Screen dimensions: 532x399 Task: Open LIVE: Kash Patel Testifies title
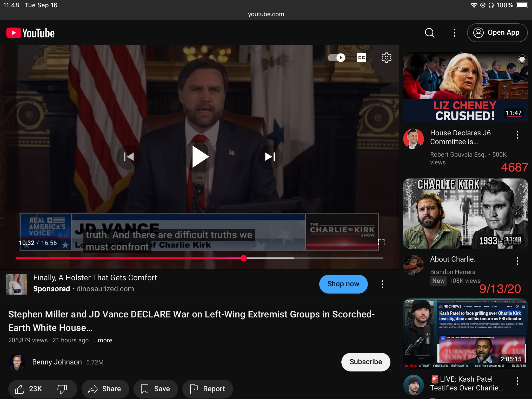(x=467, y=383)
